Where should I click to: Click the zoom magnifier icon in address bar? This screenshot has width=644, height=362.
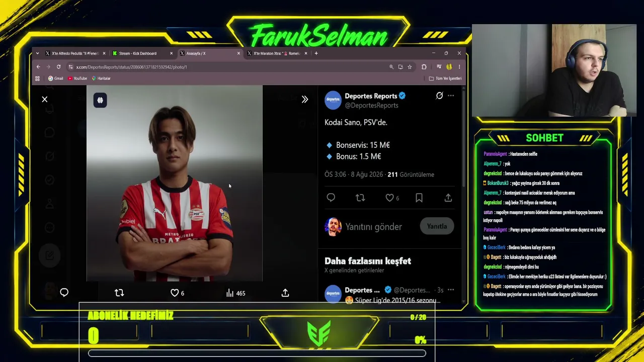tap(391, 67)
